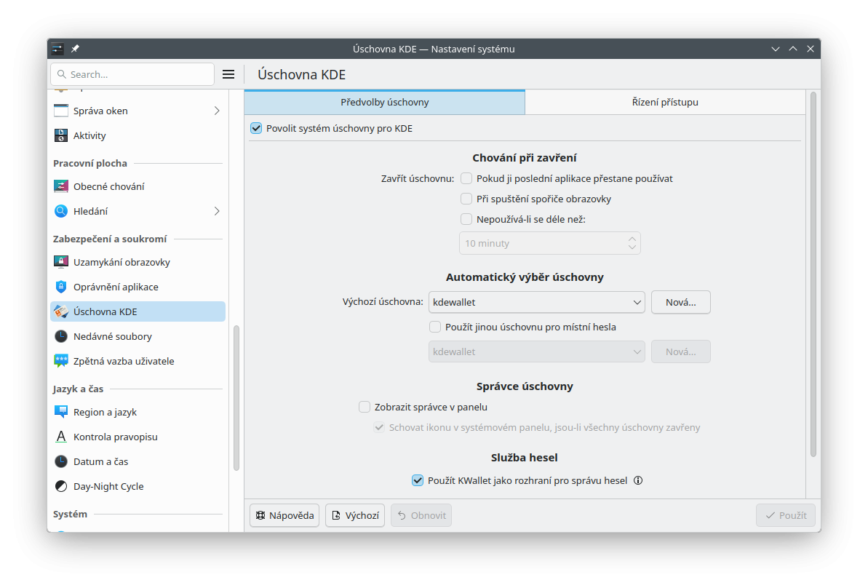This screenshot has height=588, width=868.
Task: Disable Povolit systém úschovny pro KDE
Action: pos(256,128)
